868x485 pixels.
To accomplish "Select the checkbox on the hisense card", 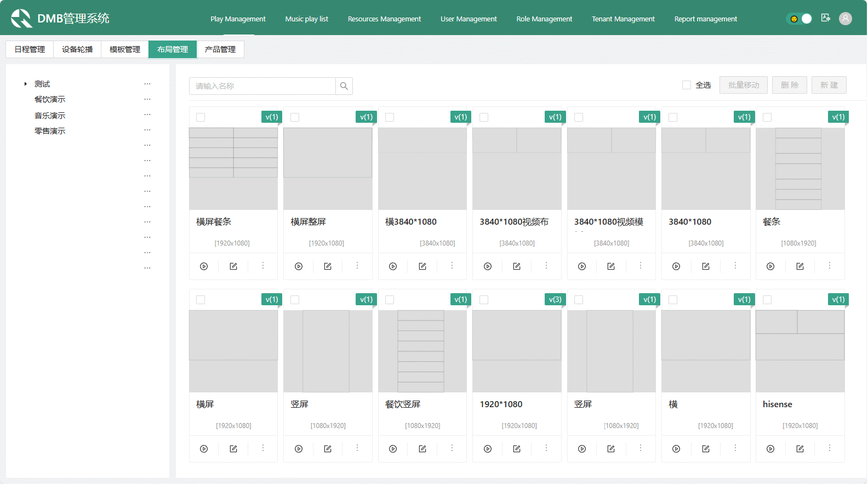I will pos(767,300).
